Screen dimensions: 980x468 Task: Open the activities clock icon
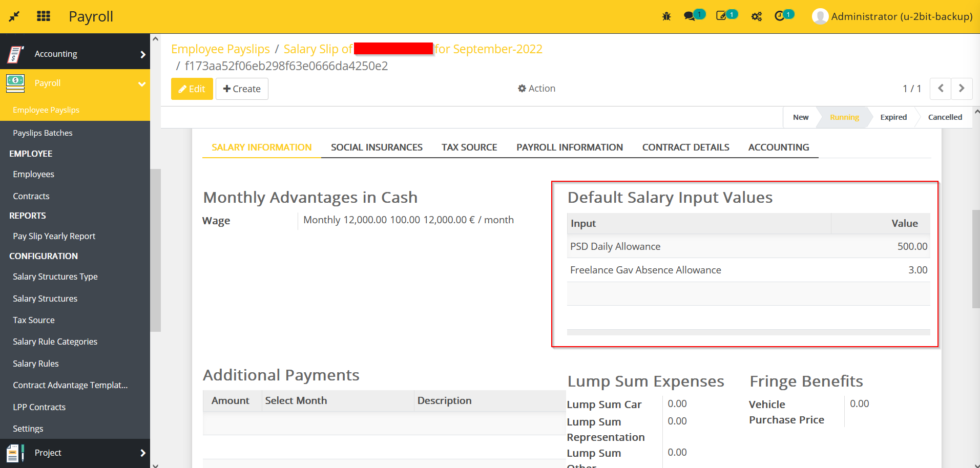779,16
